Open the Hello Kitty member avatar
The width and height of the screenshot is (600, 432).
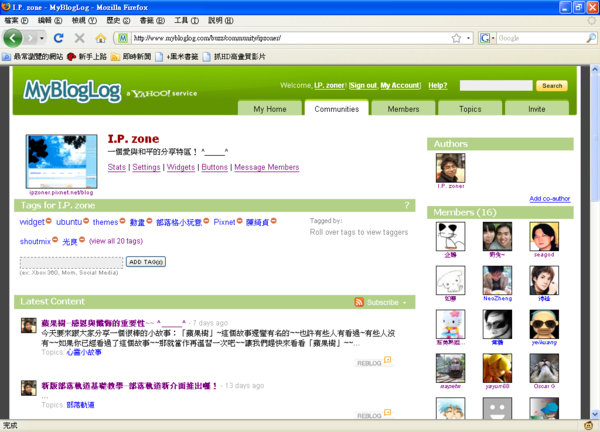(450, 324)
